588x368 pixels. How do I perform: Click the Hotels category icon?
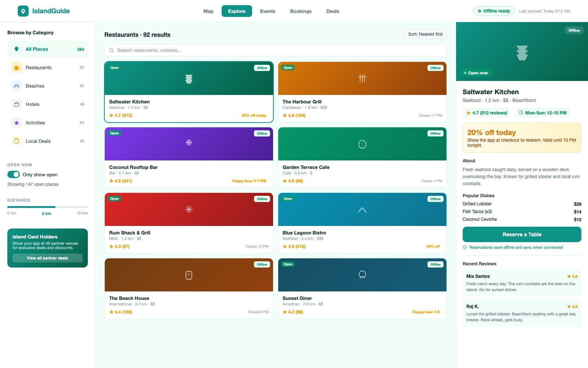[17, 104]
